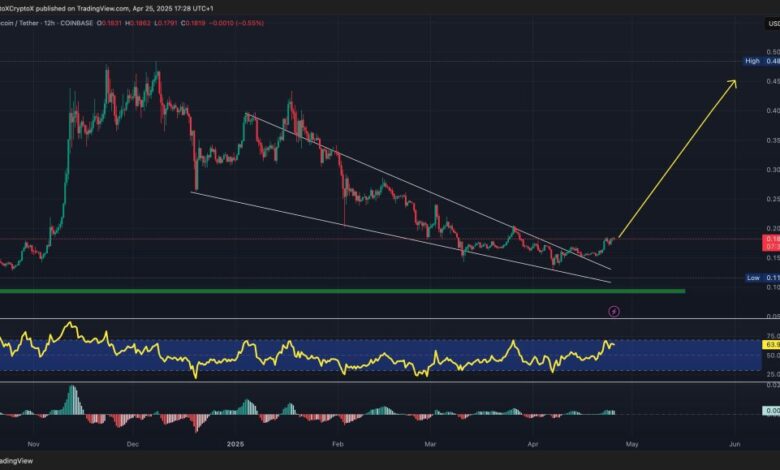Click the 'Low' price label
Image resolution: width=780 pixels, height=470 pixels.
click(x=753, y=278)
